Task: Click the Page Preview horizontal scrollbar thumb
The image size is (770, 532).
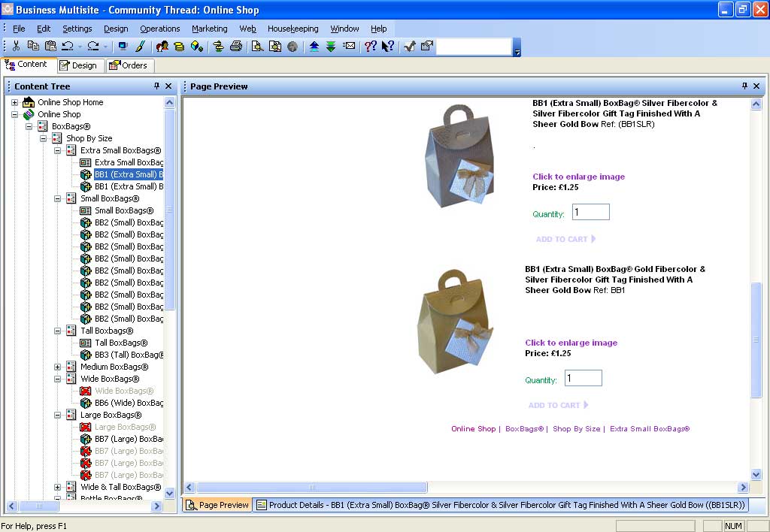Action: tap(312, 488)
